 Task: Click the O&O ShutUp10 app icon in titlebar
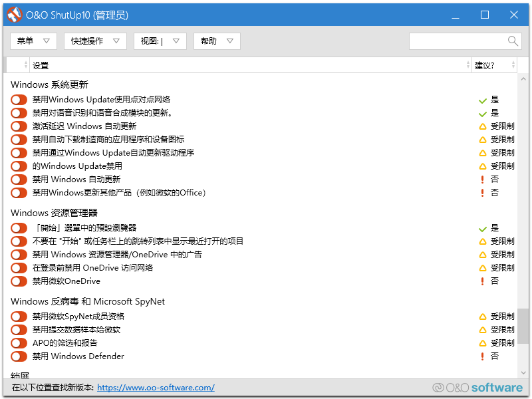(x=14, y=14)
